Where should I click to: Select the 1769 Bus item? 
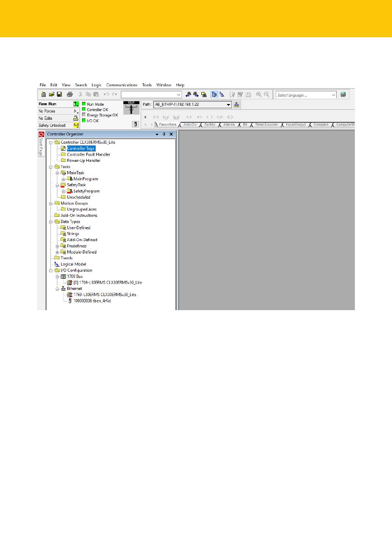pyautogui.click(x=75, y=277)
